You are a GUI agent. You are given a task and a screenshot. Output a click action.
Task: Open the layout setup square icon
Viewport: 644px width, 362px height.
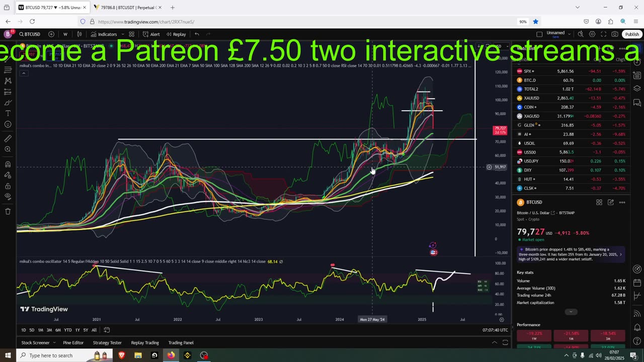coord(539,34)
